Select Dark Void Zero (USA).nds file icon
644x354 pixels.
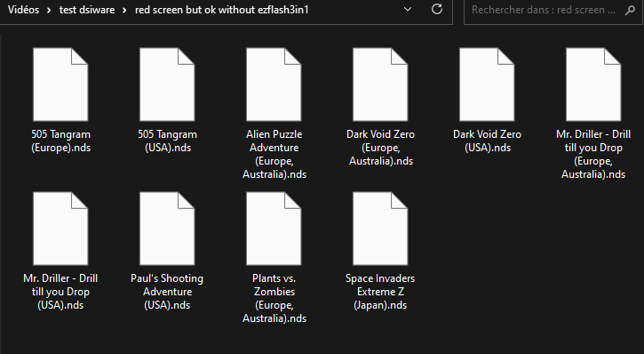[487, 84]
